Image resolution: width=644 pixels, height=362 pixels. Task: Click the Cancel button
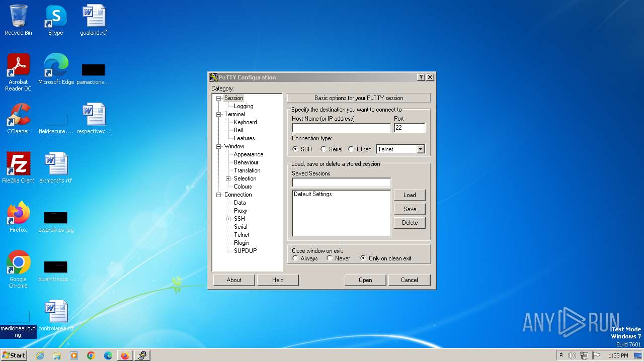[x=409, y=280]
